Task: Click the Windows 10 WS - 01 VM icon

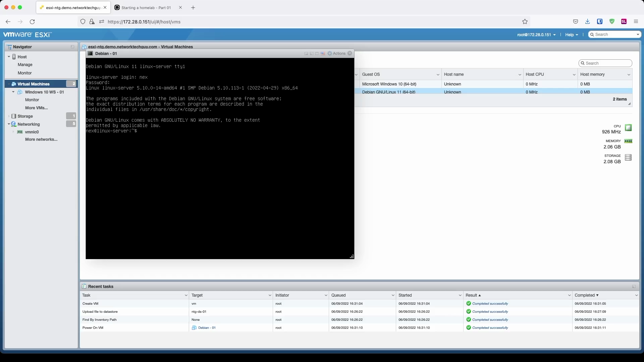Action: tap(20, 92)
